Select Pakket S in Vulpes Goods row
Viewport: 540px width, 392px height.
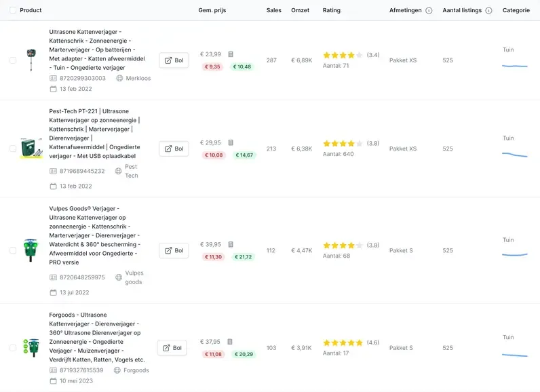401,250
